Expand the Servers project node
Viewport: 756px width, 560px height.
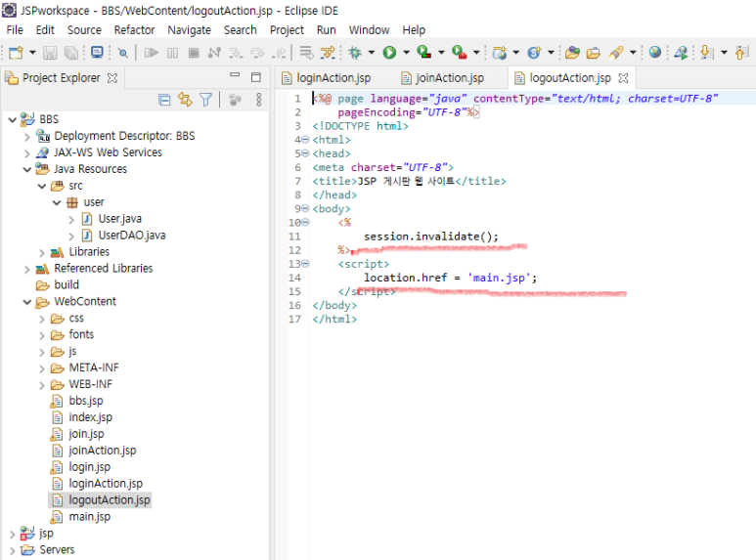13,550
